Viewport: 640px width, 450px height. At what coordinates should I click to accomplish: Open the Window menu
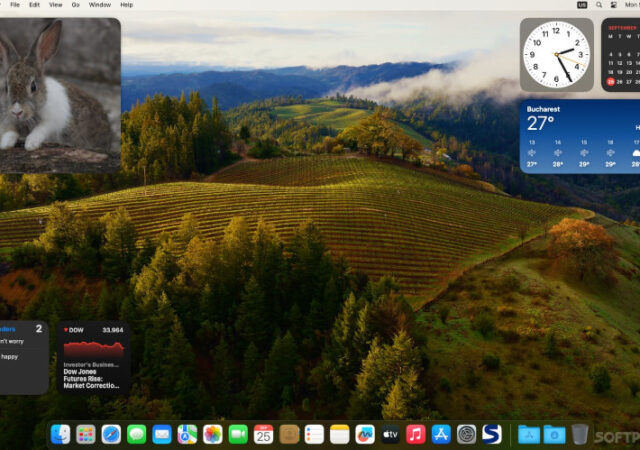(100, 5)
